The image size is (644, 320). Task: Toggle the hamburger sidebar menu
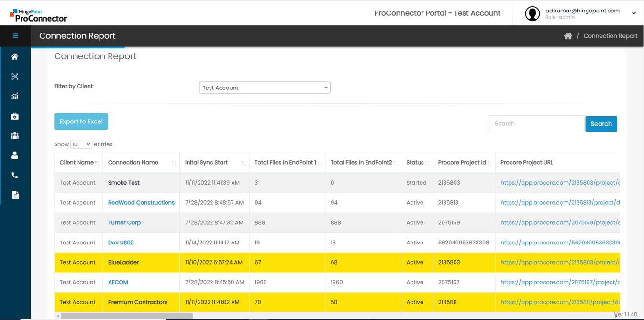pos(15,36)
